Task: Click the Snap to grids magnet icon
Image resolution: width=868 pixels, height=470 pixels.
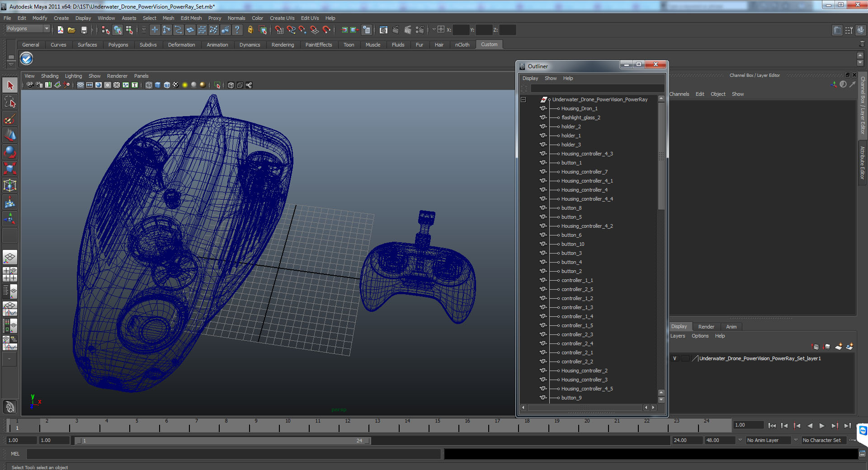Action: 279,30
